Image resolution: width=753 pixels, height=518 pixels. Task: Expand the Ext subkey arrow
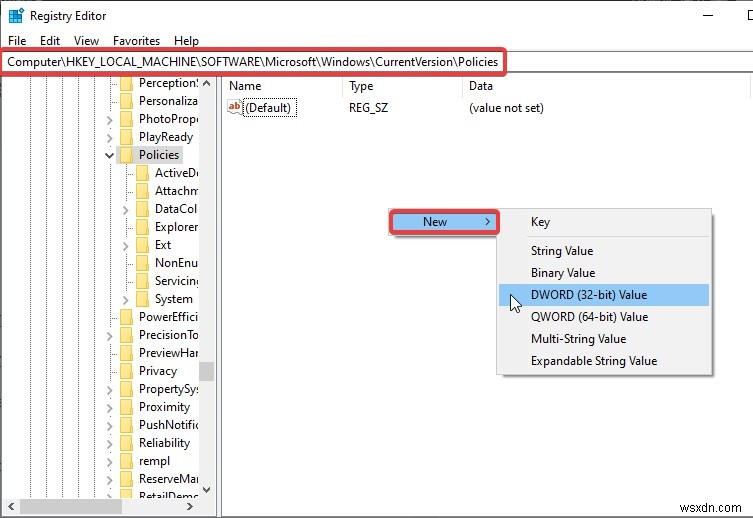[x=125, y=246]
